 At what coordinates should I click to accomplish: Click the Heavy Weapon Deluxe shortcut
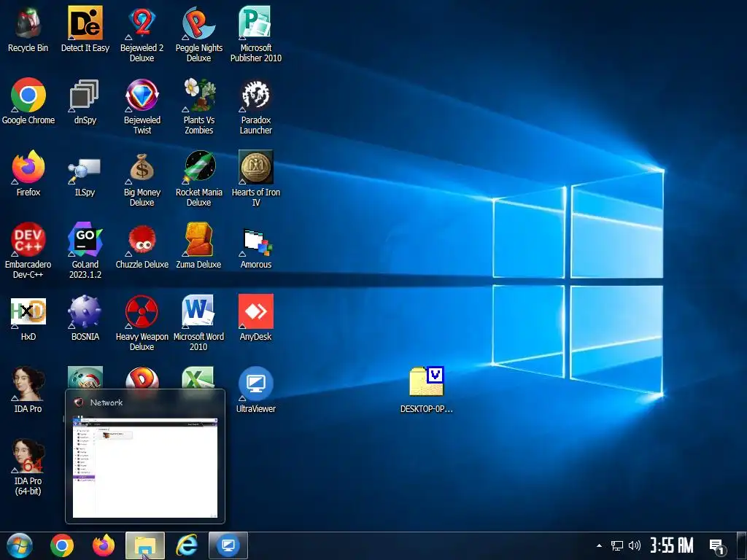click(142, 323)
